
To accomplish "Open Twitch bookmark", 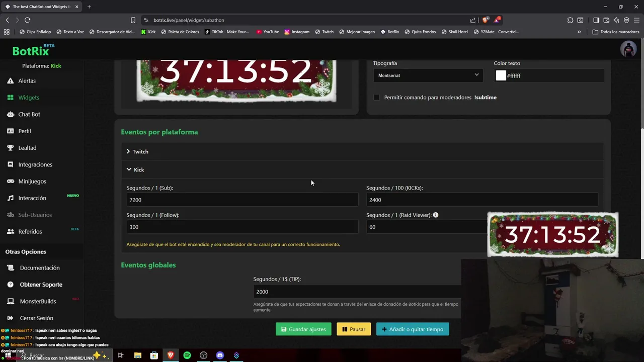I will (324, 32).
